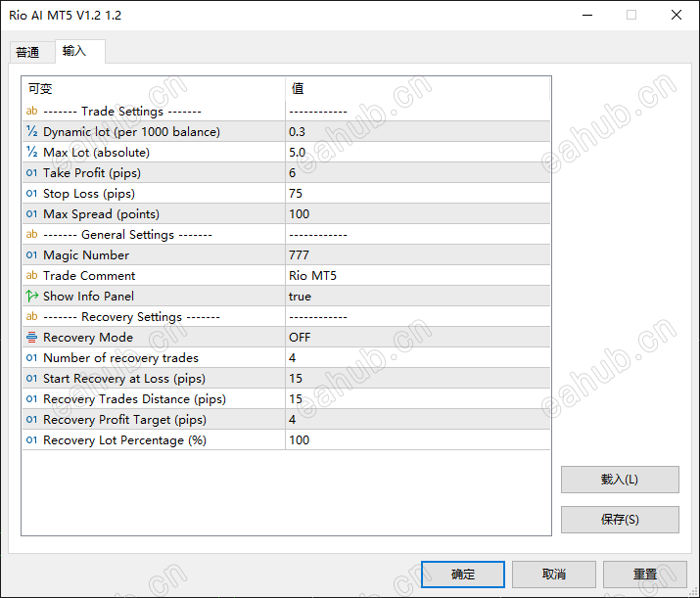Screen dimensions: 700x598
Task: Confirm with the 确定 button
Action: 463,575
